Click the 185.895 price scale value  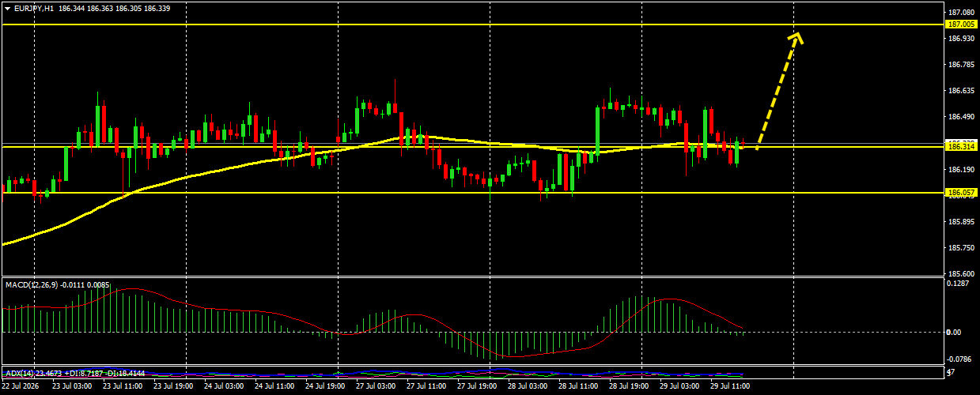(961, 222)
